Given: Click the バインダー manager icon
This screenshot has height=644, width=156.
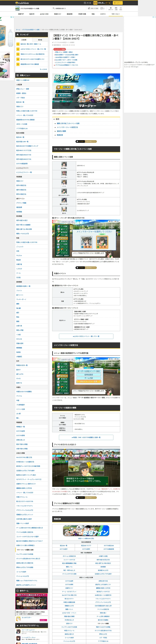Looking at the screenshot, I should pyautogui.click(x=64, y=173).
